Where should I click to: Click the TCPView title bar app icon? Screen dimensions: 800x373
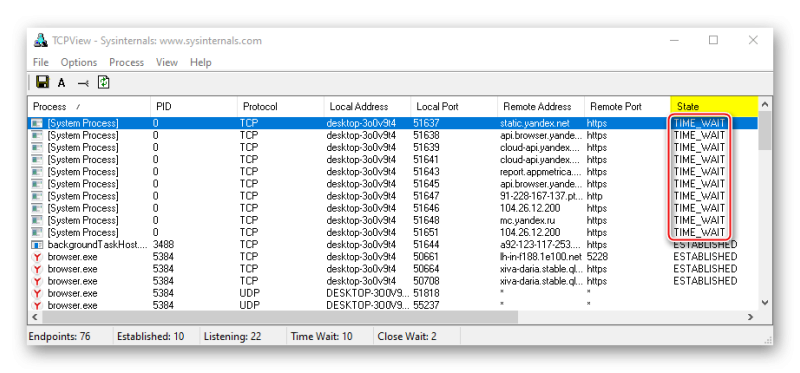(x=40, y=41)
